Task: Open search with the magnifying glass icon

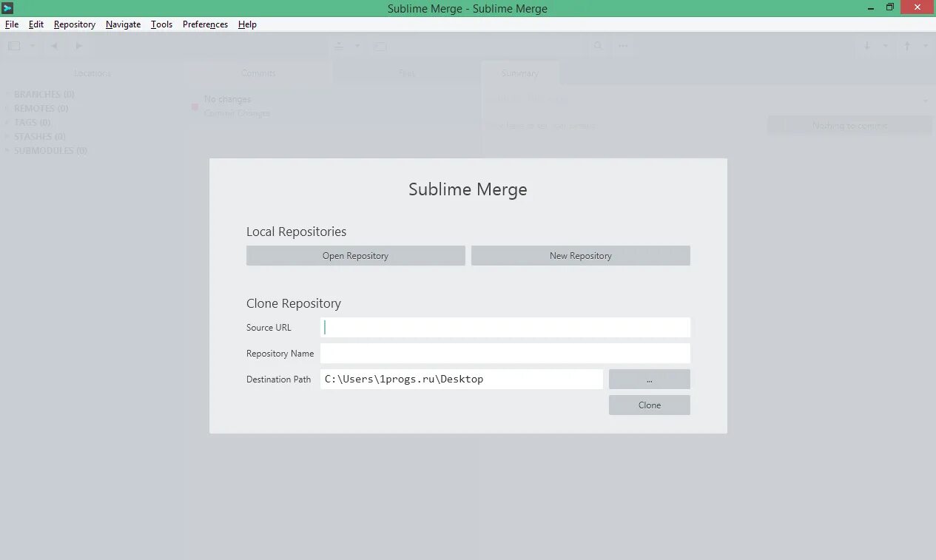Action: [598, 45]
